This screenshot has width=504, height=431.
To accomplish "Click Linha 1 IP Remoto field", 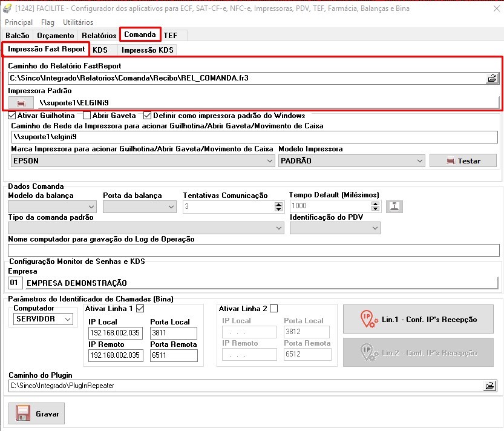I will [x=116, y=355].
